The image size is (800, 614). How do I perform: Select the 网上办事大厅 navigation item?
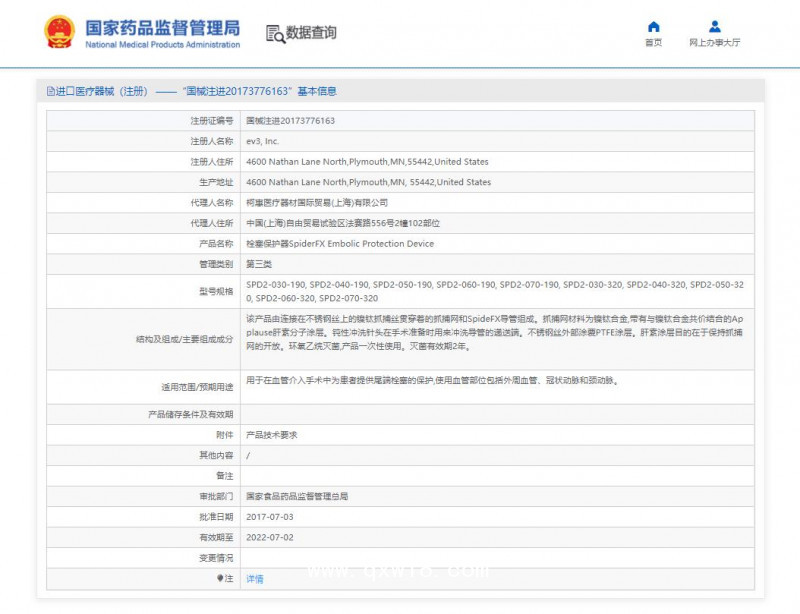(x=714, y=42)
